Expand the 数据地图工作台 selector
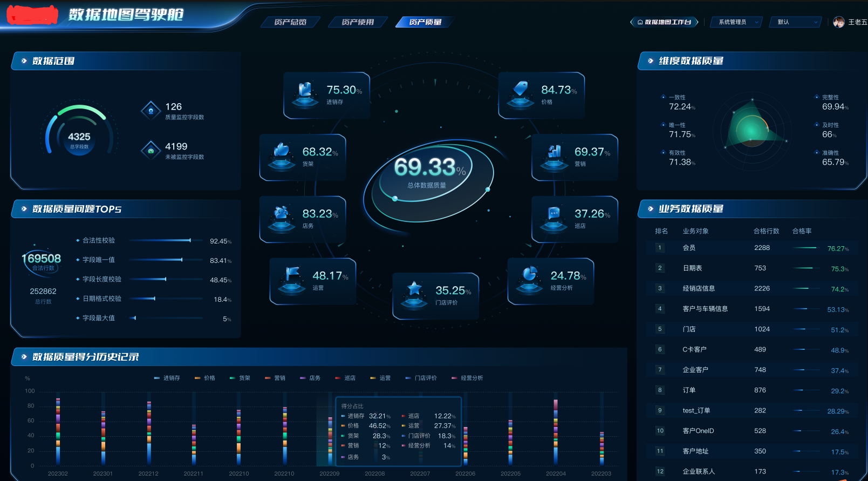This screenshot has height=481, width=868. tap(664, 22)
